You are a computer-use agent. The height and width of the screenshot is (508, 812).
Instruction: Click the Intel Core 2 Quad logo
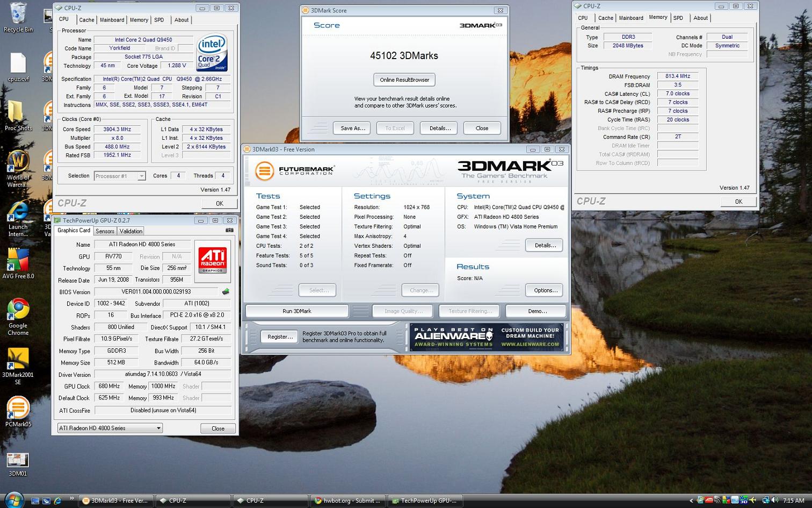click(x=212, y=53)
